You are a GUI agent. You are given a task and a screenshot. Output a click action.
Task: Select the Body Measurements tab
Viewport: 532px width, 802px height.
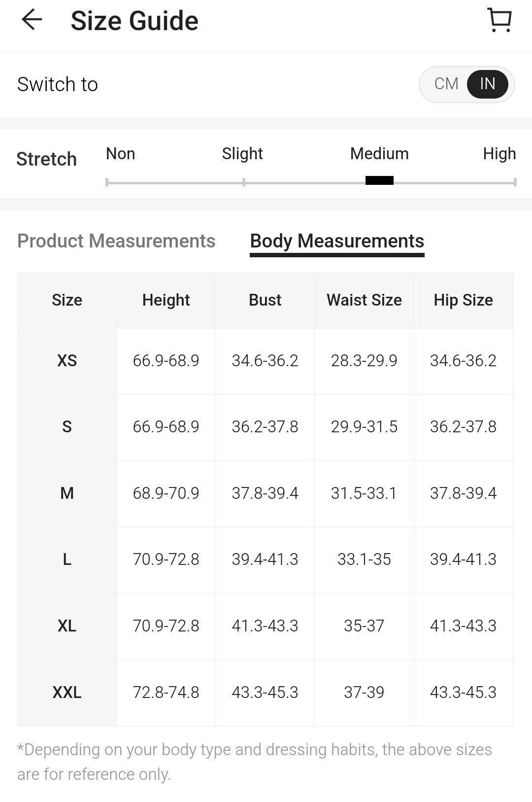(337, 241)
